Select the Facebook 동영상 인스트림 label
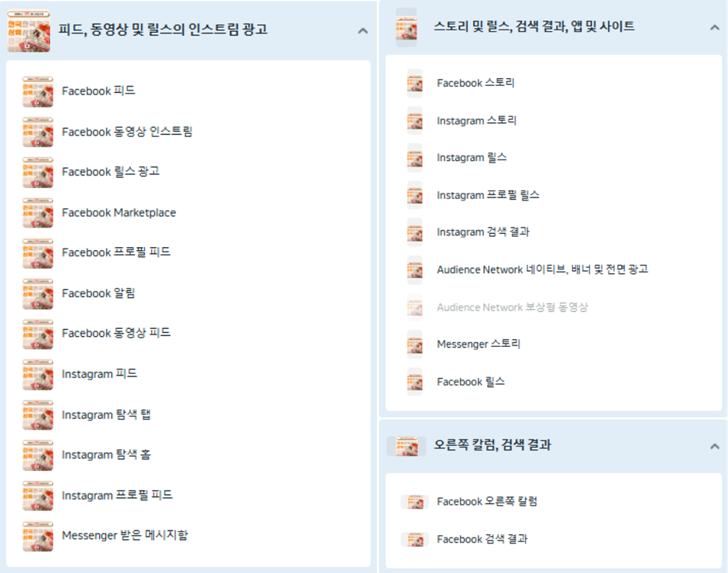Image resolution: width=728 pixels, height=573 pixels. 127,132
